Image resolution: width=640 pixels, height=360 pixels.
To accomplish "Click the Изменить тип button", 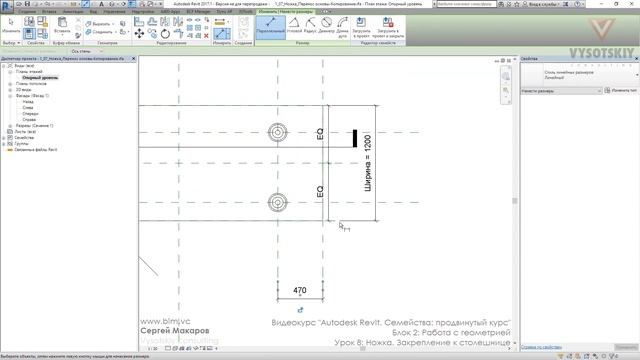I will point(622,91).
